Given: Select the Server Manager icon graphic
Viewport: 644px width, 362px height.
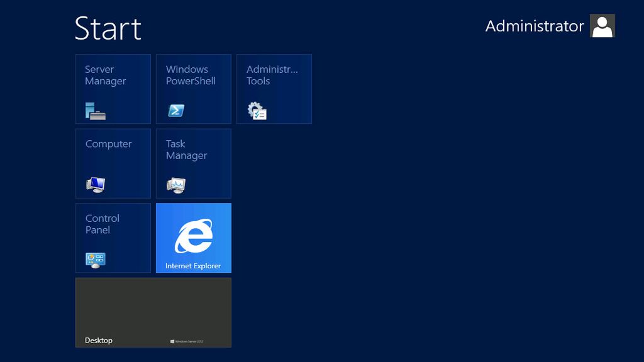Looking at the screenshot, I should (95, 111).
